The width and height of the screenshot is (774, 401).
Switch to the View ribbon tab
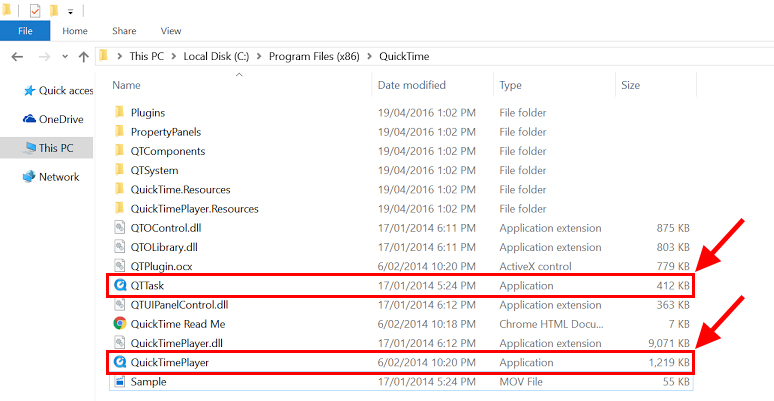pos(170,31)
